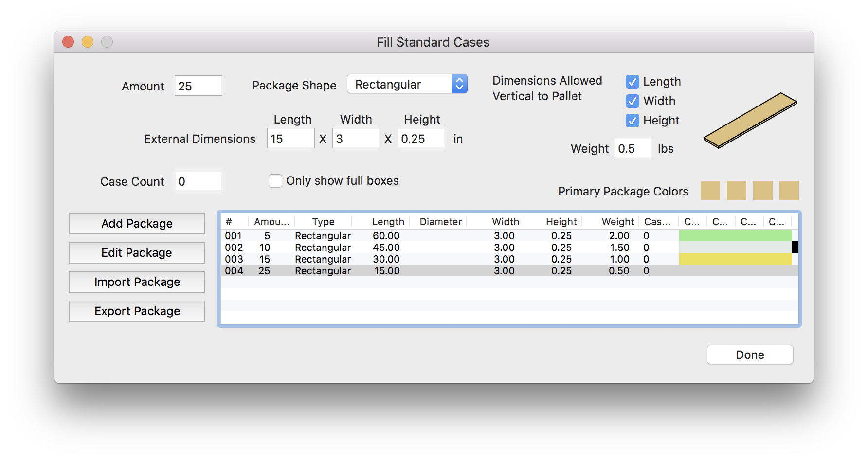This screenshot has height=461, width=868.
Task: Click the Type column header
Action: 324,222
